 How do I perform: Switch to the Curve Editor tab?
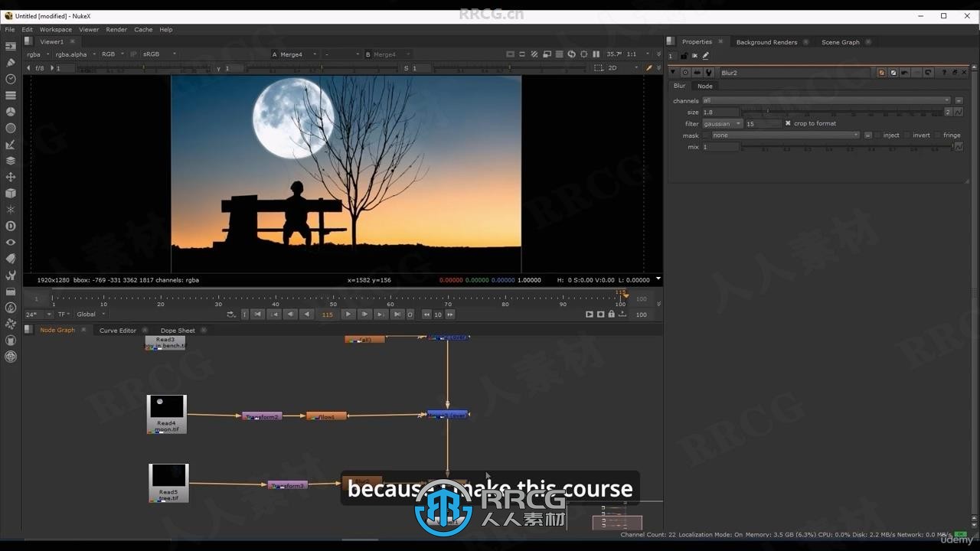click(117, 331)
